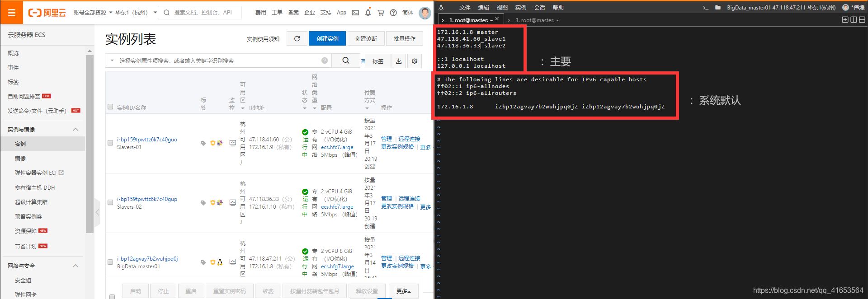
Task: Open the help question mark icon
Action: (393, 13)
